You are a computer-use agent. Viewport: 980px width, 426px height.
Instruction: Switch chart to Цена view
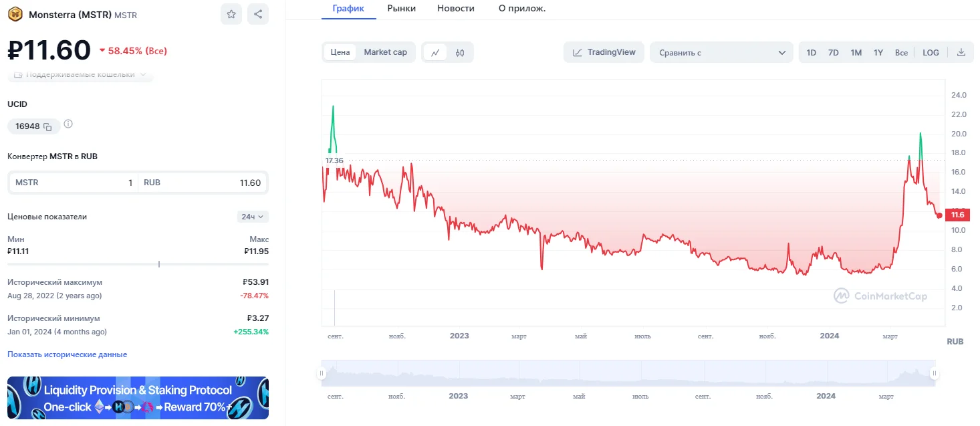pyautogui.click(x=340, y=52)
